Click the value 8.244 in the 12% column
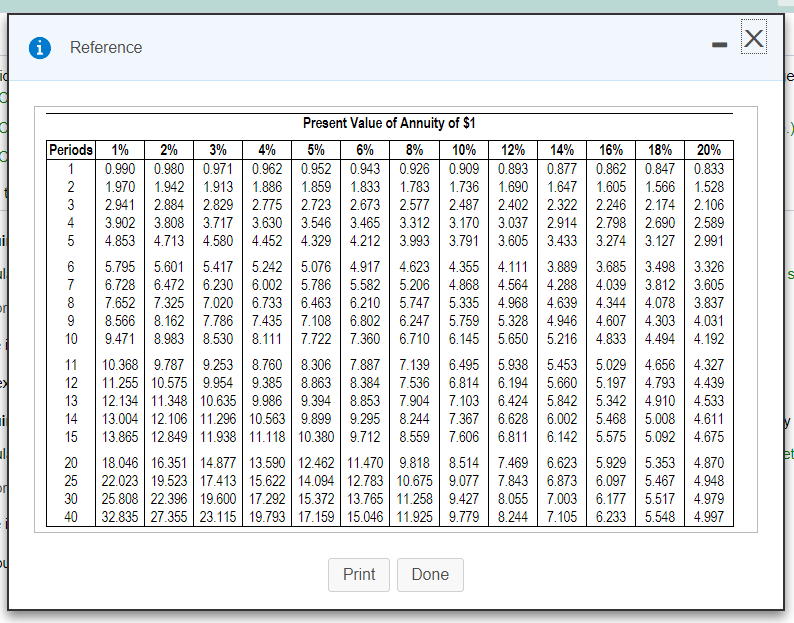 click(513, 517)
